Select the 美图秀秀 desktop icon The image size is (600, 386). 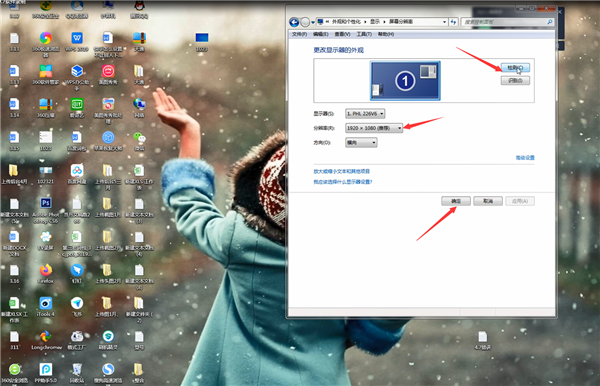pyautogui.click(x=108, y=75)
